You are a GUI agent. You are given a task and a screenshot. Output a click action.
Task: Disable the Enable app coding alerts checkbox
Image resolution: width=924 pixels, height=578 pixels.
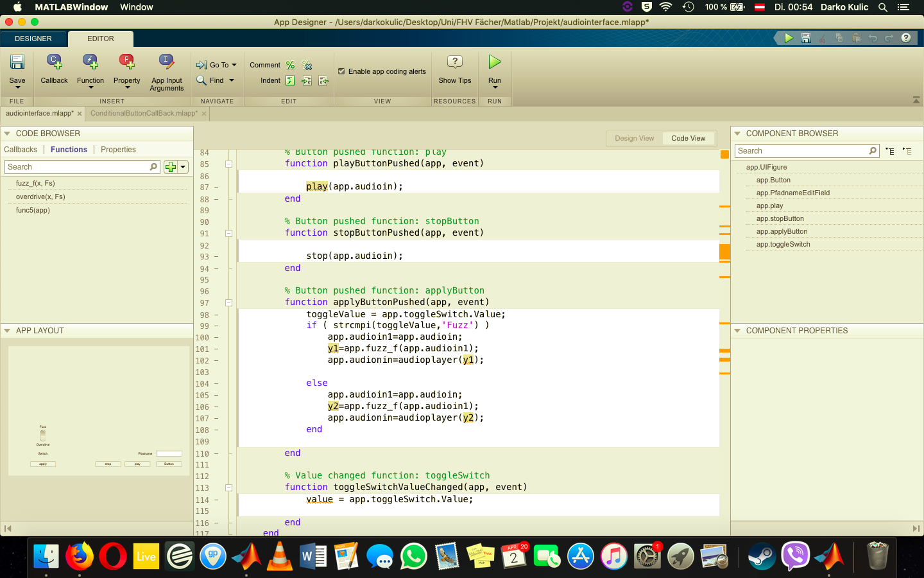click(341, 71)
